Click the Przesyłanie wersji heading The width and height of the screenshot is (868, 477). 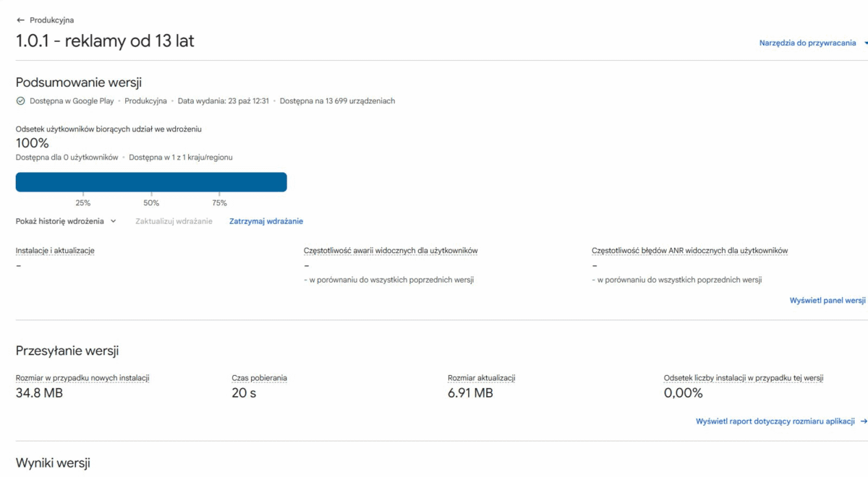67,351
